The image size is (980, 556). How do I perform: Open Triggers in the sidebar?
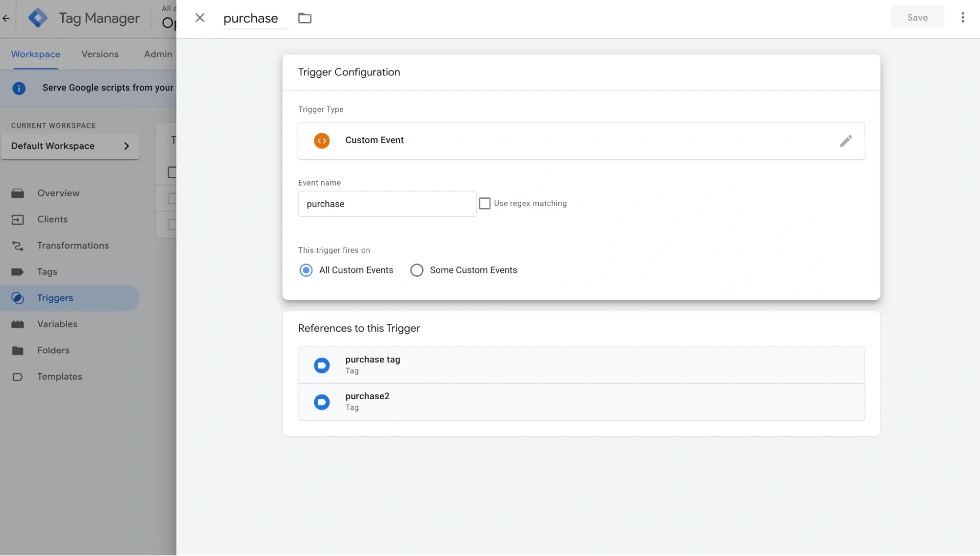[70, 298]
